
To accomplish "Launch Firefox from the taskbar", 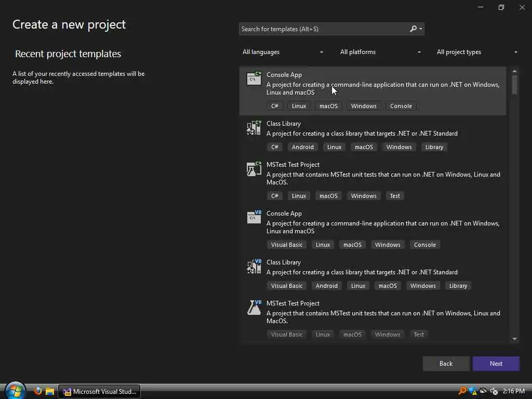I will click(37, 391).
